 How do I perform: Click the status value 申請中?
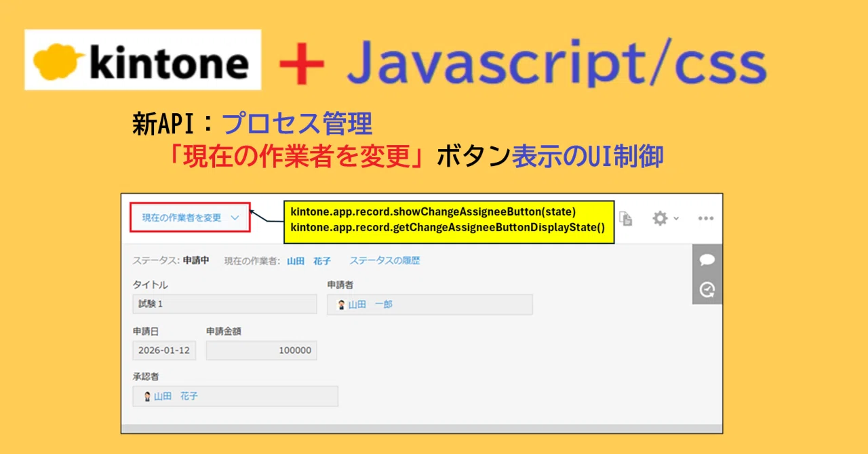tap(196, 260)
